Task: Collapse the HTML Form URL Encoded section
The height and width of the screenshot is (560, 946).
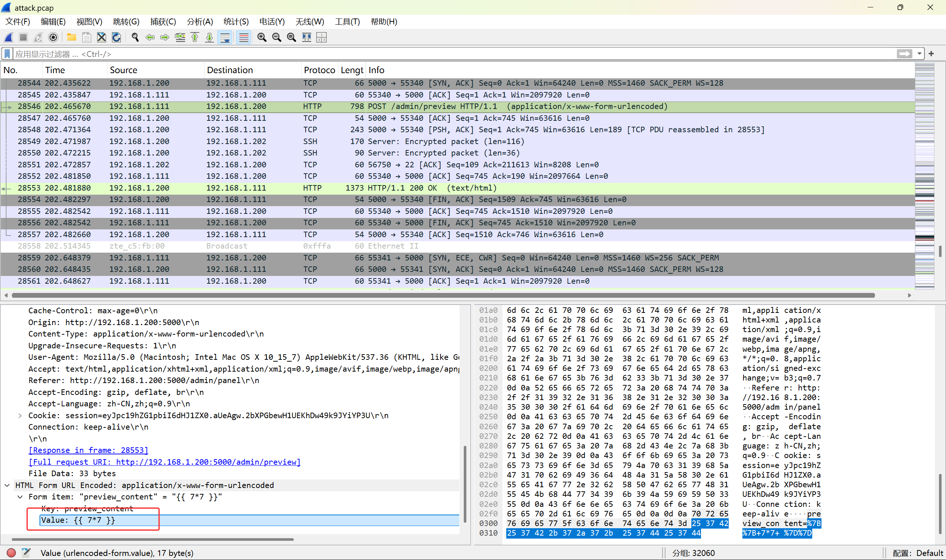Action: point(7,485)
